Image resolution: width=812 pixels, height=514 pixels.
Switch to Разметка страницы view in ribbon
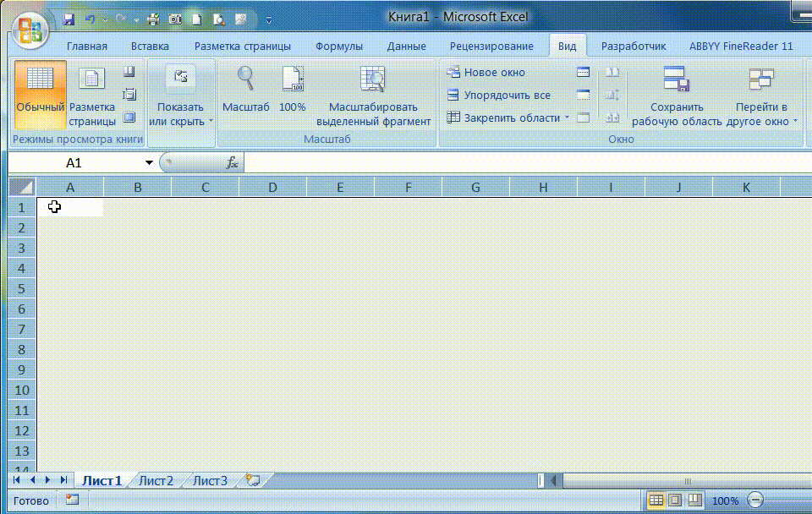tap(92, 95)
